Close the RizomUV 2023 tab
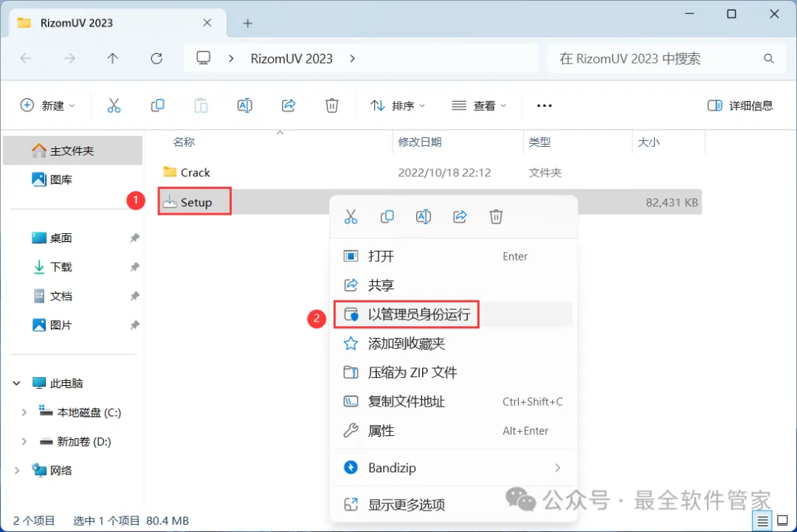This screenshot has width=797, height=532. (207, 23)
